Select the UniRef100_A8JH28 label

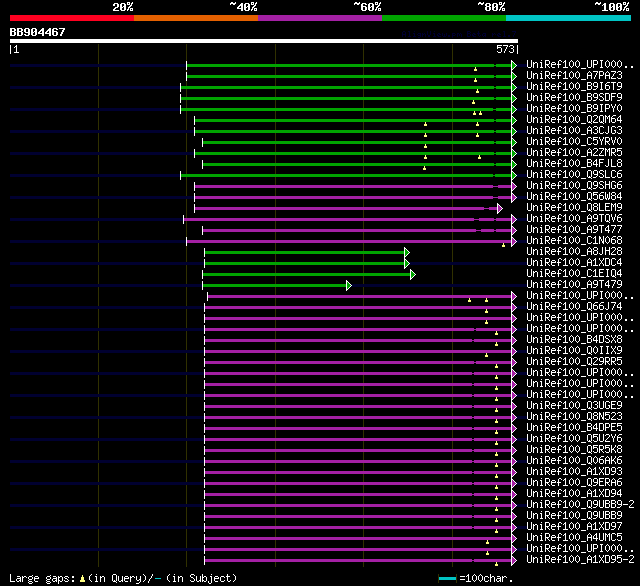tap(574, 252)
